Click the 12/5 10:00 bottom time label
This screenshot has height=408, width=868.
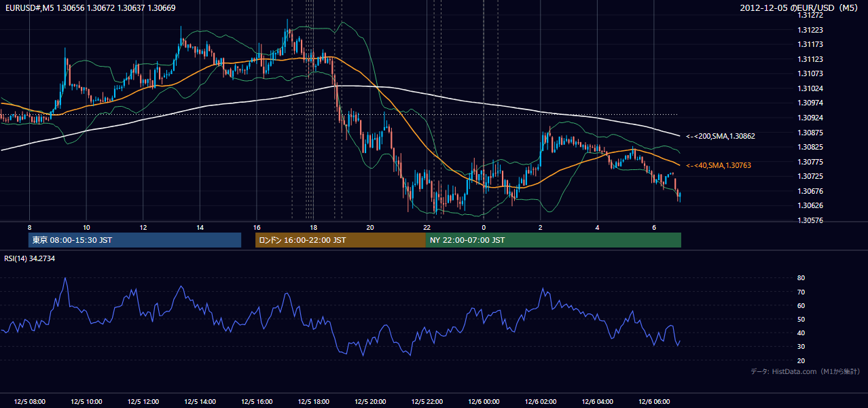(86, 402)
